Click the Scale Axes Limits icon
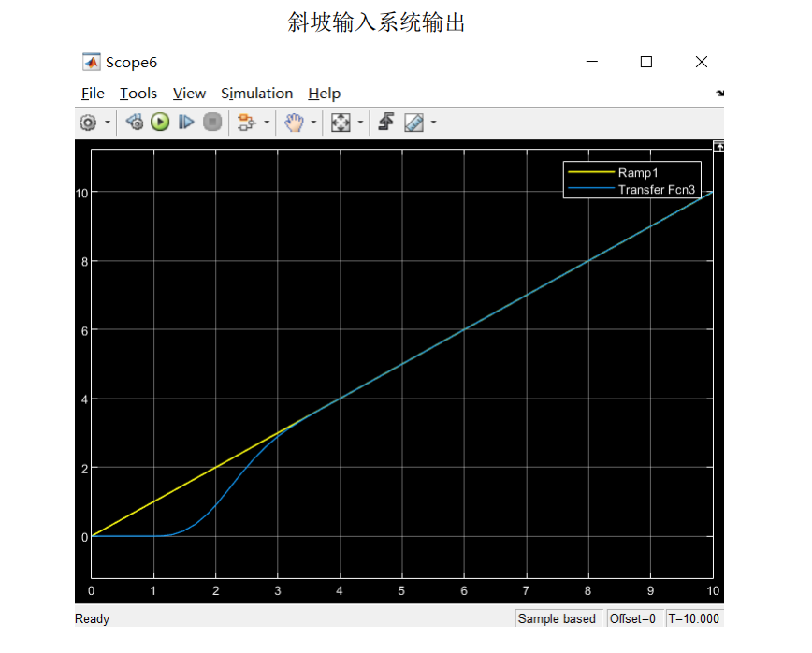 coord(341,123)
